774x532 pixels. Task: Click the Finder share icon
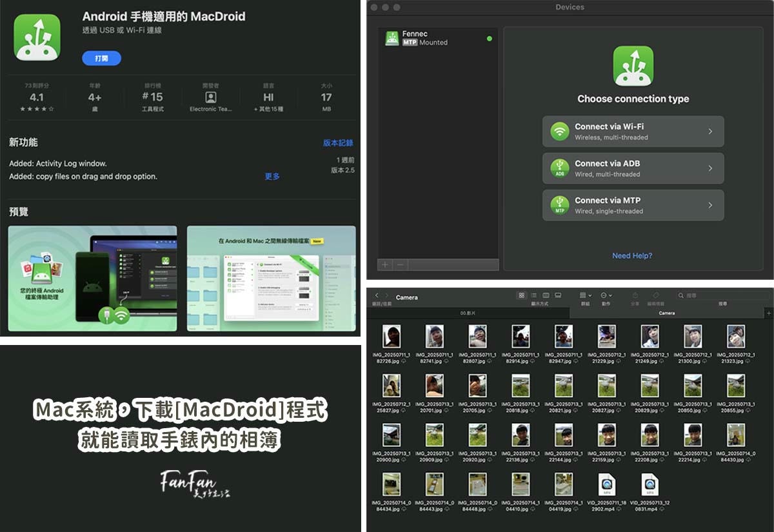[635, 295]
